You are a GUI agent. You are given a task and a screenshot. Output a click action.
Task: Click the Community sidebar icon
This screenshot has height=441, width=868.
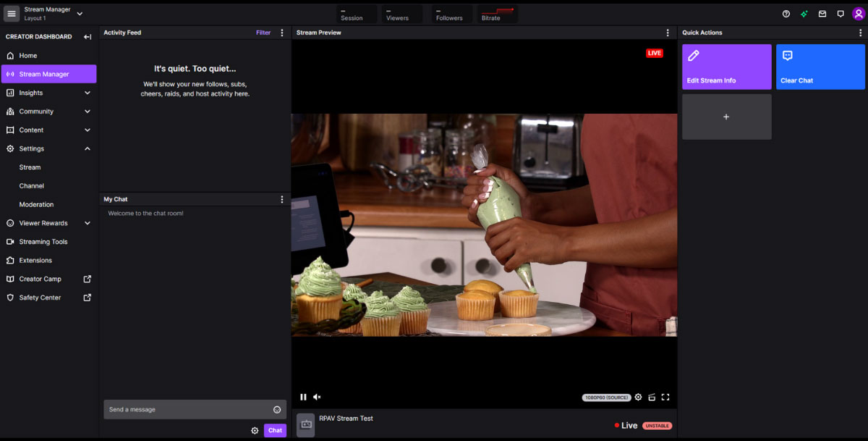10,112
